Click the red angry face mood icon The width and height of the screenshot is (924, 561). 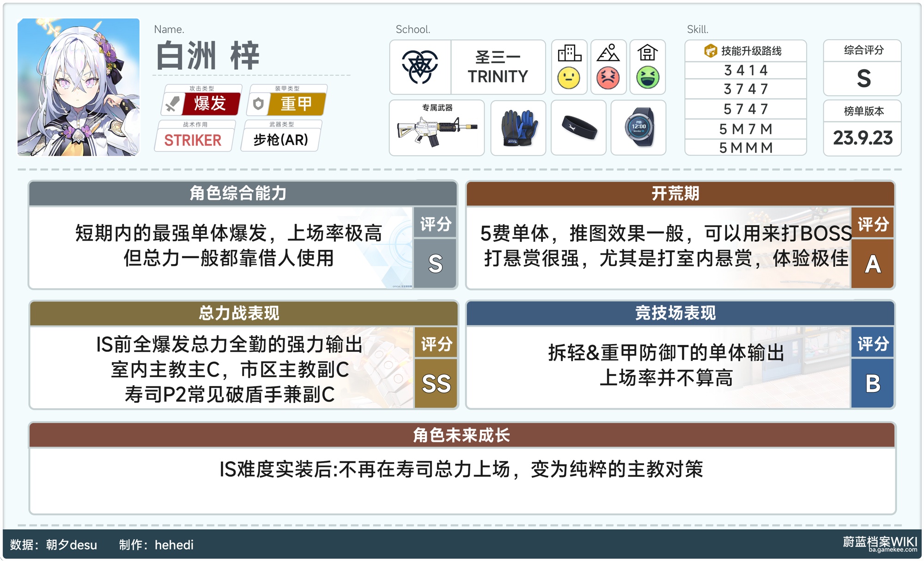click(x=608, y=78)
